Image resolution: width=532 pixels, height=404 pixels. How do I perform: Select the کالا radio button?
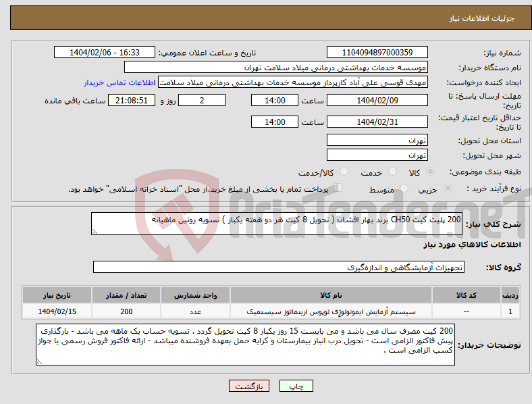[x=430, y=172]
